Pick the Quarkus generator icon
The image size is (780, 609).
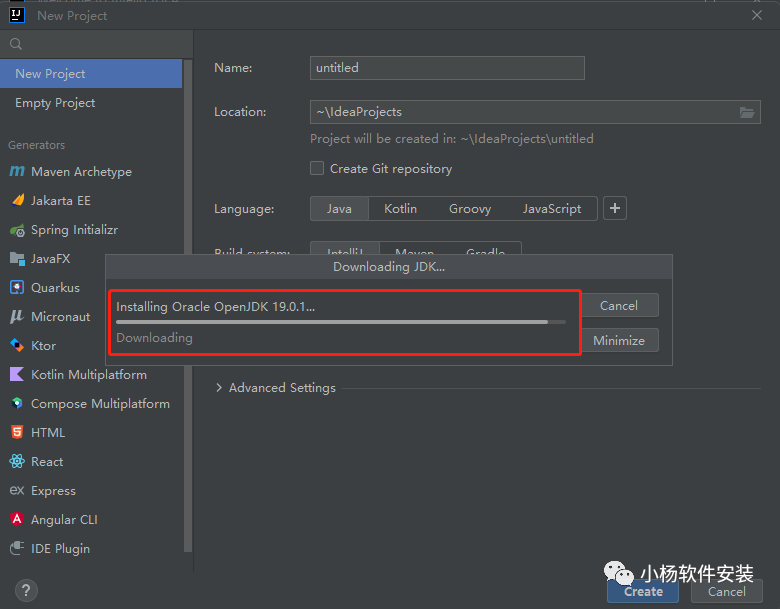17,288
